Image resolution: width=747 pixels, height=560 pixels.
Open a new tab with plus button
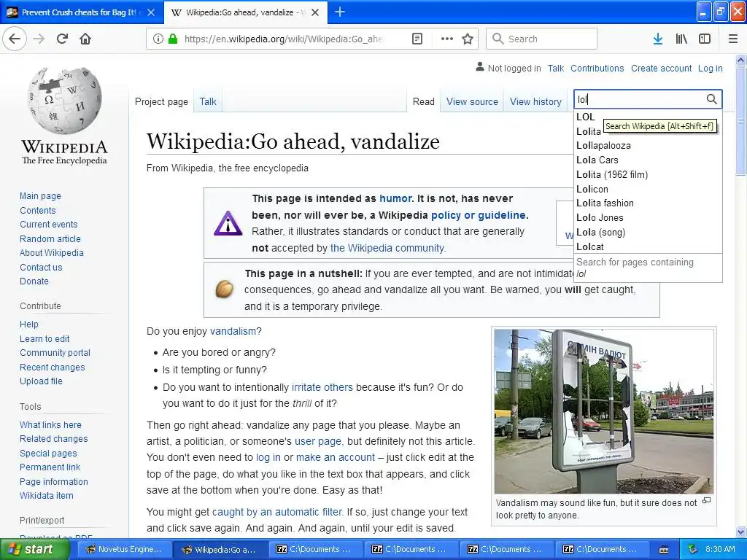340,12
